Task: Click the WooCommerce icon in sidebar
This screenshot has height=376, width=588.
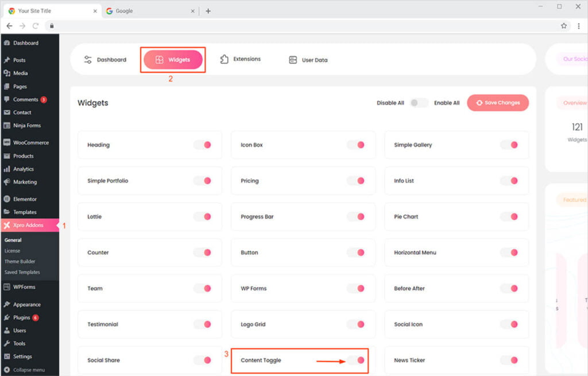Action: coord(7,143)
